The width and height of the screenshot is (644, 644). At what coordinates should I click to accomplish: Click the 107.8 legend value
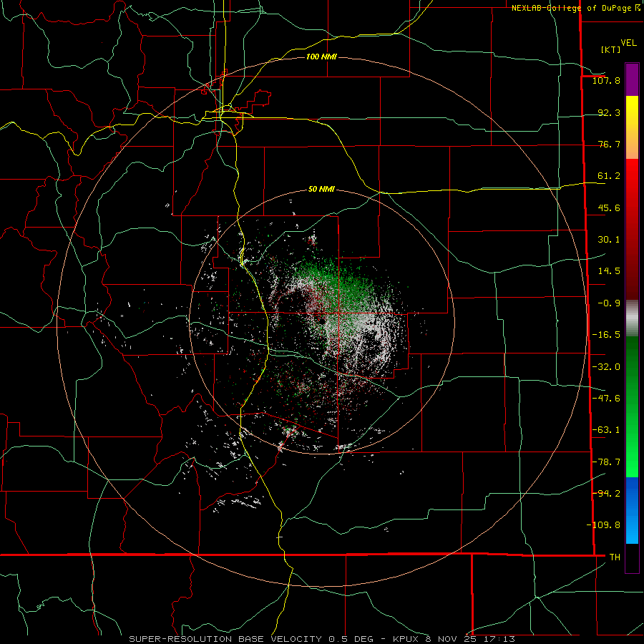coord(606,80)
